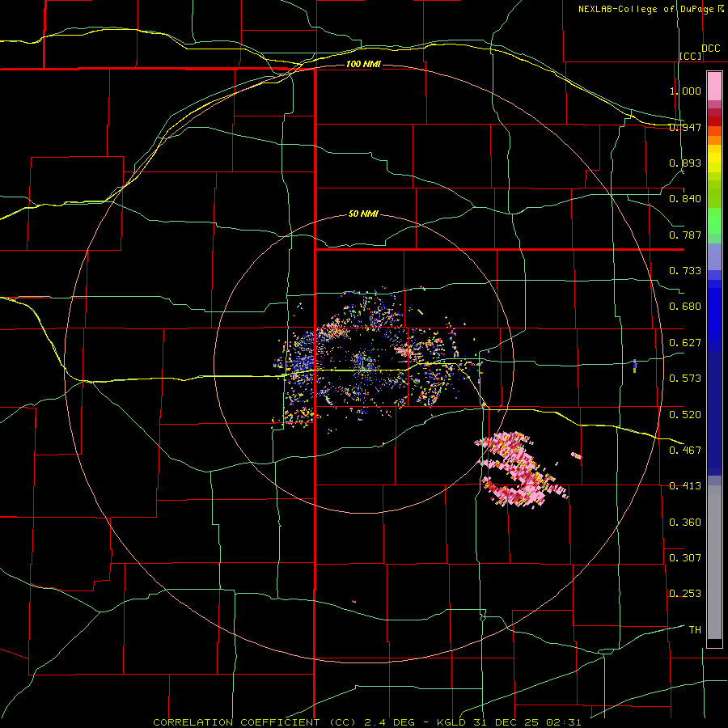The width and height of the screenshot is (728, 728).
Task: Click the 0.947 legend value
Action: (x=685, y=127)
